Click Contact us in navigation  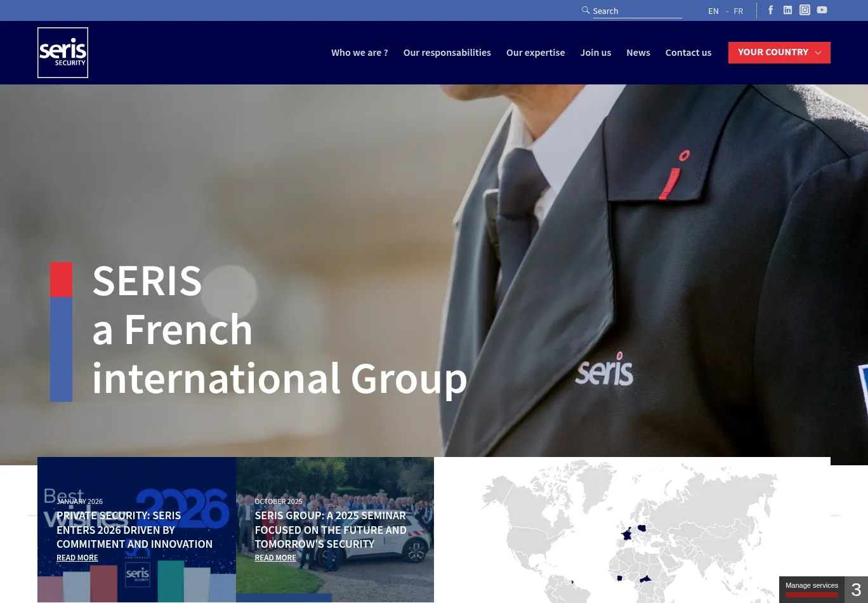(x=688, y=53)
